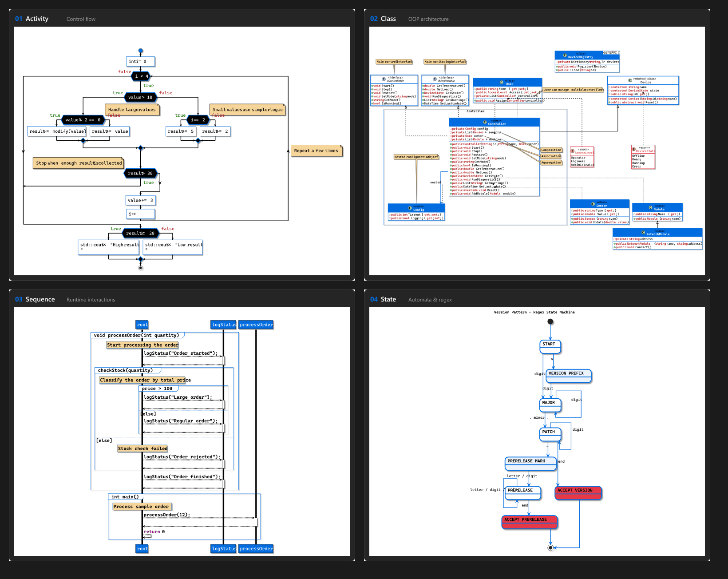
Task: Select the VERSION PREFIX state
Action: click(x=569, y=376)
